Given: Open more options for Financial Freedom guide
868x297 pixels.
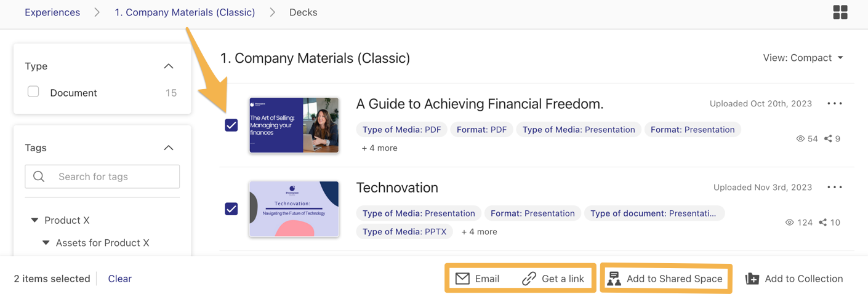Looking at the screenshot, I should click(835, 103).
